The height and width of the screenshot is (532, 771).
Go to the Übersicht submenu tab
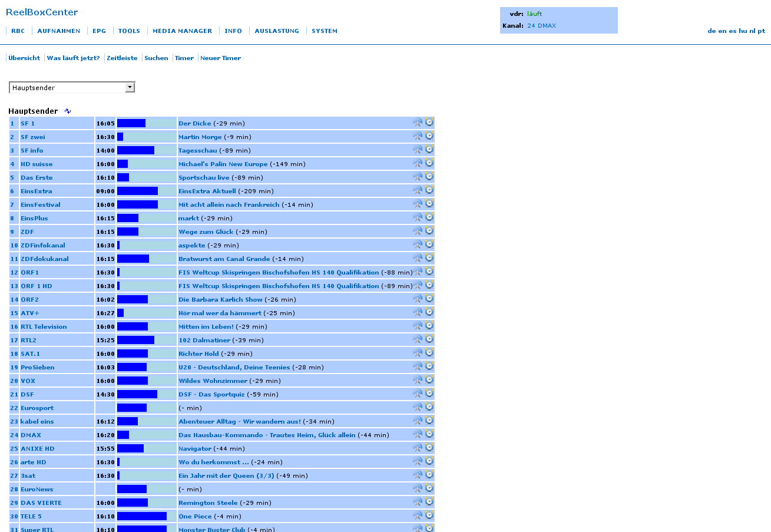tap(24, 58)
